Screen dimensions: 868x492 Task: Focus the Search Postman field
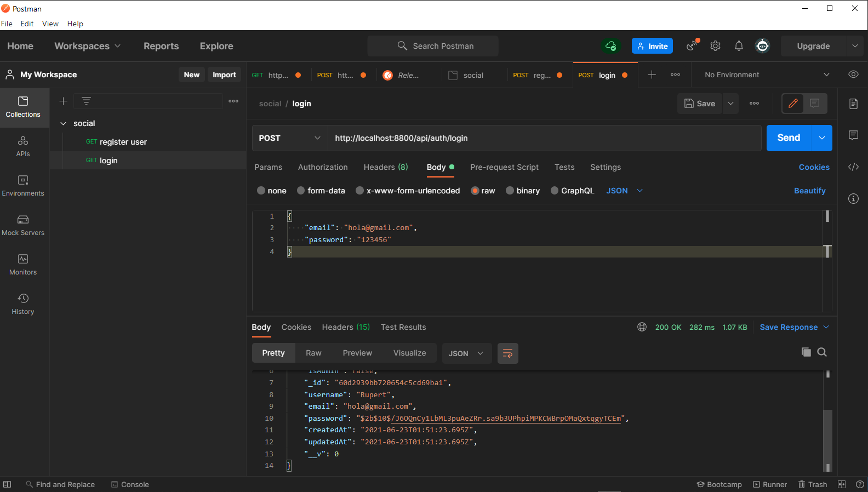(433, 46)
